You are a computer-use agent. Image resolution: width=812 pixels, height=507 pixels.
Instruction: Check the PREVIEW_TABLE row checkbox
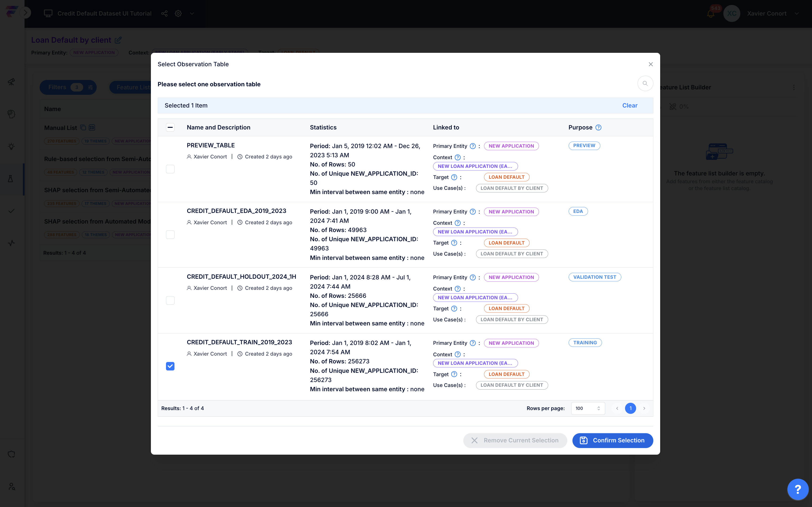coord(170,169)
